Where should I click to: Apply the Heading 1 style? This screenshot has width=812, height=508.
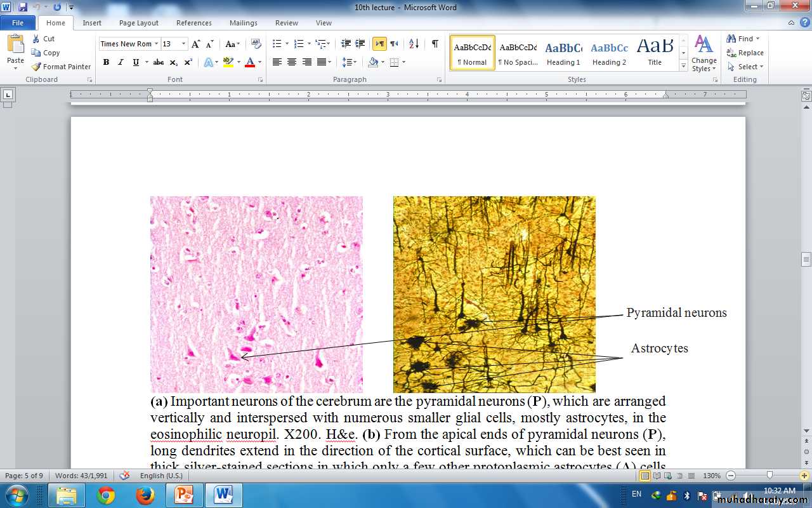point(563,53)
